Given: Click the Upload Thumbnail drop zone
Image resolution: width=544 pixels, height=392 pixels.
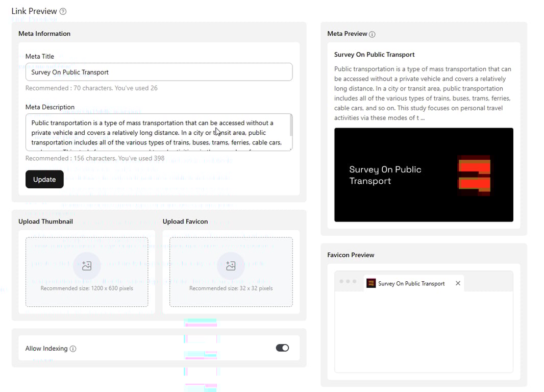Looking at the screenshot, I should (x=87, y=272).
